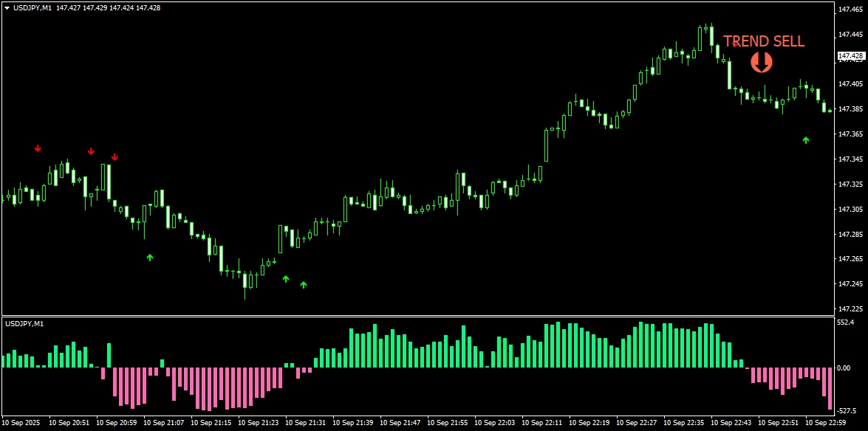
Task: Click the USDJPY,M1 label in the indicator window
Action: pyautogui.click(x=24, y=324)
